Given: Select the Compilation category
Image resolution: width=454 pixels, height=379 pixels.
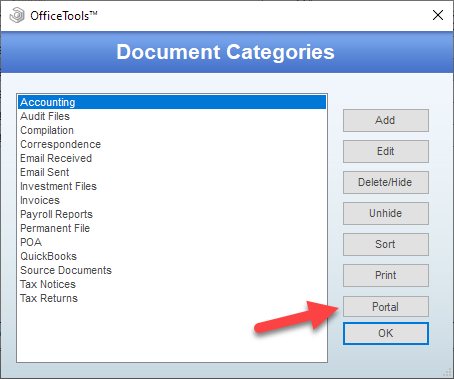Looking at the screenshot, I should [172, 130].
